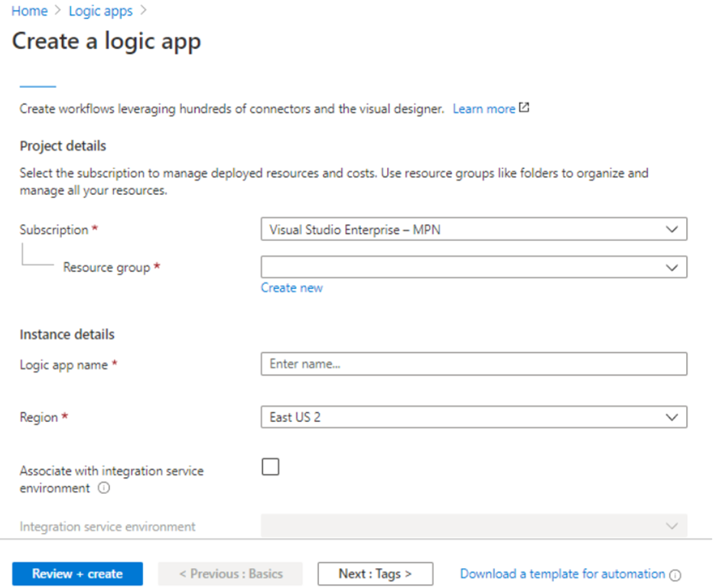This screenshot has height=588, width=719.
Task: Click info icon after Download a template
Action: [675, 575]
